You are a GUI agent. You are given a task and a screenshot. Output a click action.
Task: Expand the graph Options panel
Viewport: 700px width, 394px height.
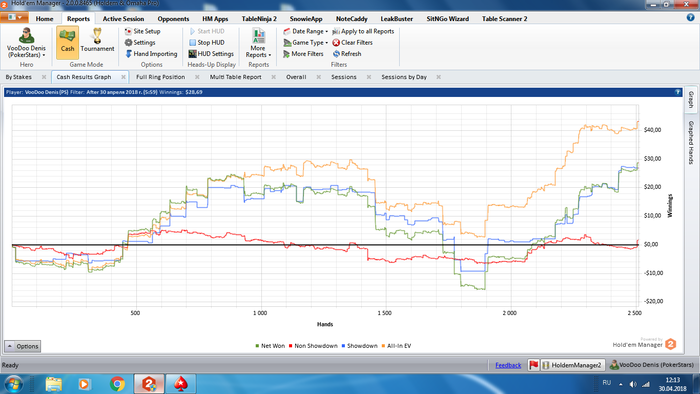click(23, 346)
